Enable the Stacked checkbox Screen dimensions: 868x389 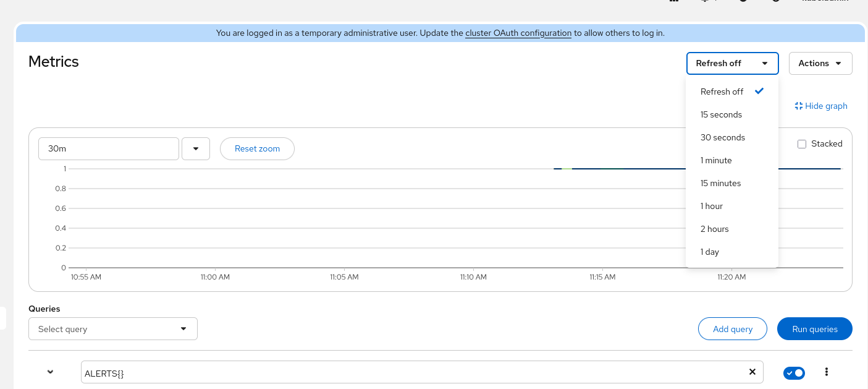pos(802,144)
